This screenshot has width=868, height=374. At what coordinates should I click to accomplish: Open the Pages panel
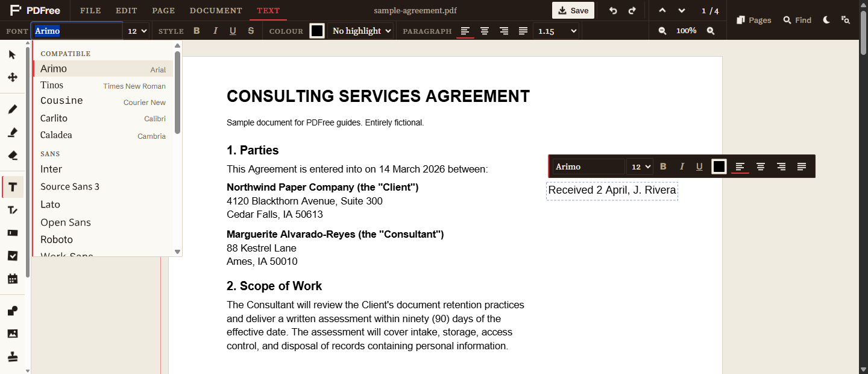pyautogui.click(x=754, y=20)
